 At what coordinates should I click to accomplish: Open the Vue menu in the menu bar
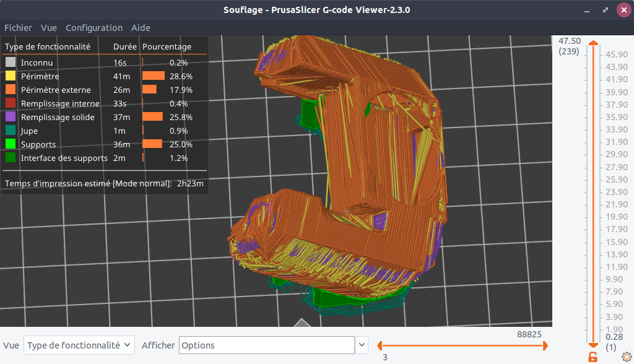point(49,28)
